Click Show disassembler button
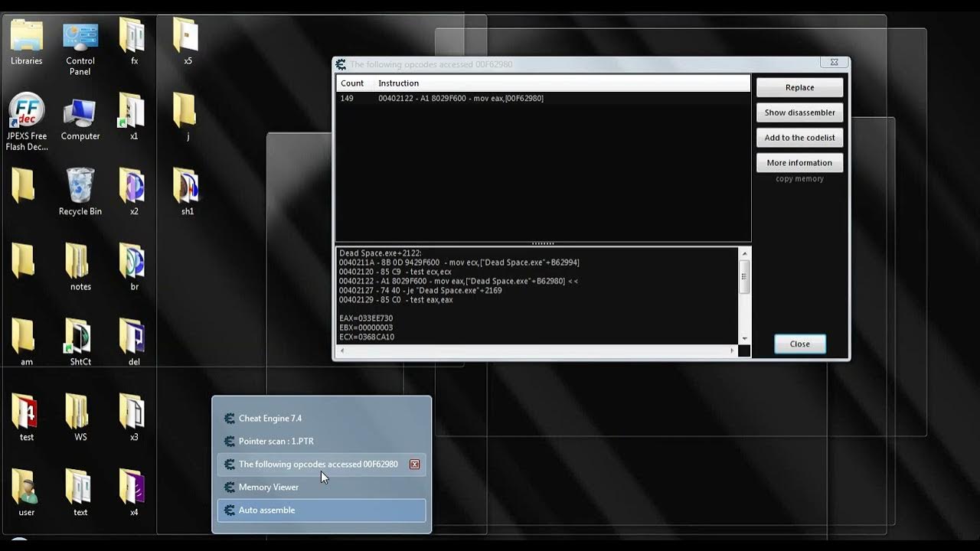Image resolution: width=980 pixels, height=551 pixels. [x=799, y=112]
